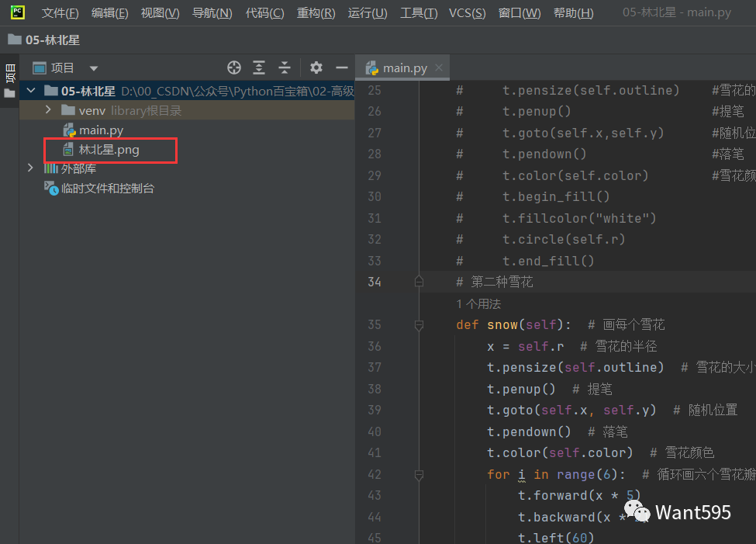Toggle code folding at line 35 def snow
This screenshot has width=756, height=544.
(x=419, y=324)
